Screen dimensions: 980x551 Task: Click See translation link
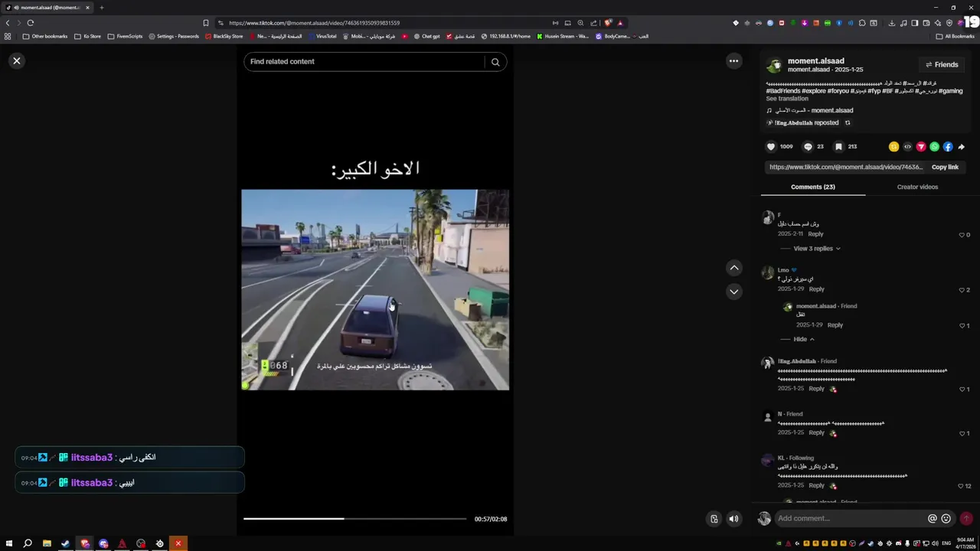(x=786, y=99)
